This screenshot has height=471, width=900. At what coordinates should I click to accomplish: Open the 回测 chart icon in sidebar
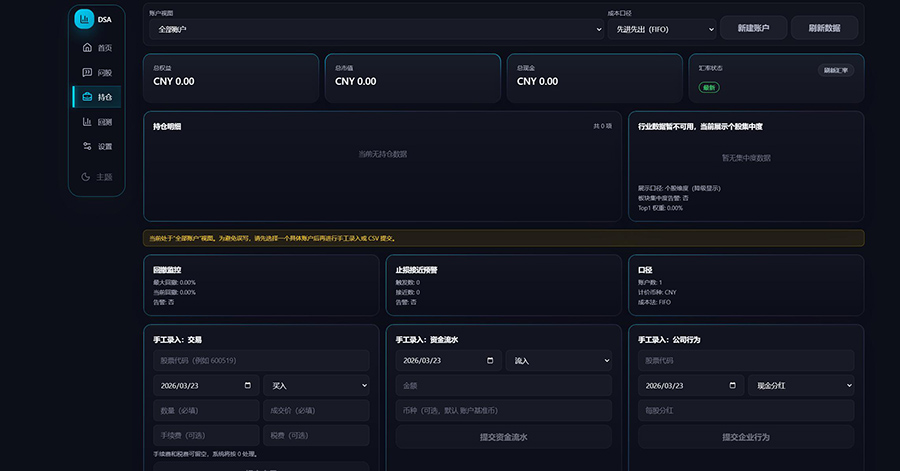point(87,121)
